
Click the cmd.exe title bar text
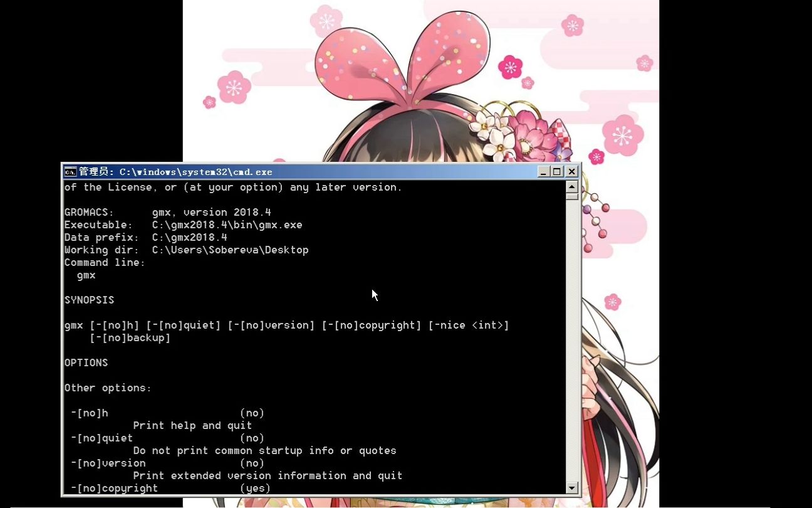(x=175, y=172)
